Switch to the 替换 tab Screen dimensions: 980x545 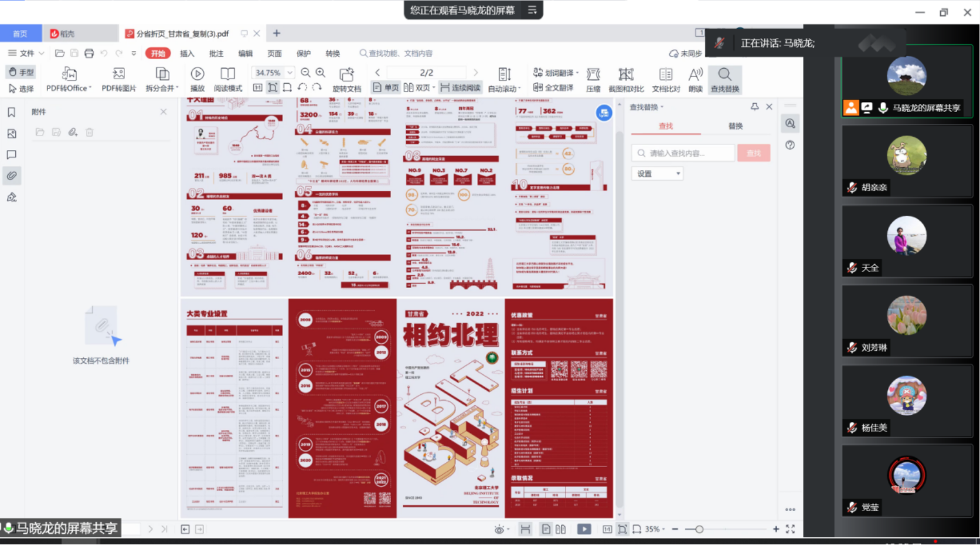click(x=735, y=126)
